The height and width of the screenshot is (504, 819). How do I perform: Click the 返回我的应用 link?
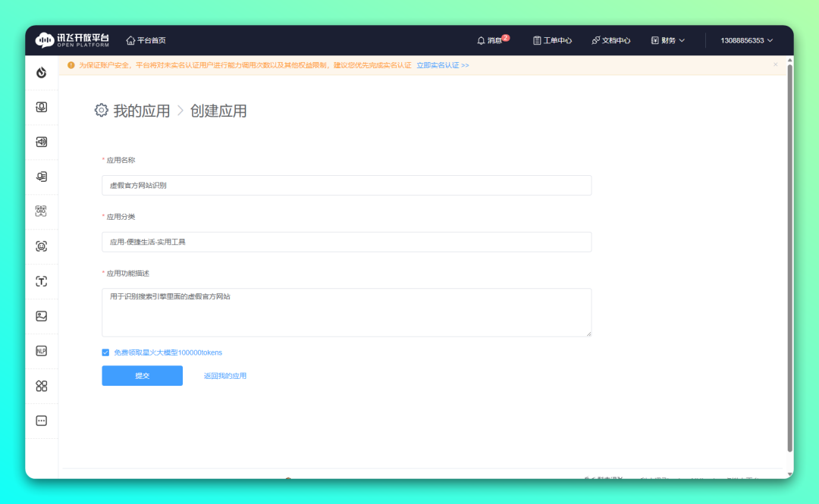point(224,376)
